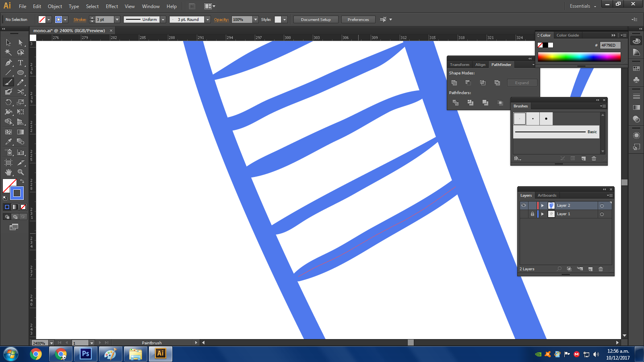Open the Essentials workspace switcher

[x=582, y=6]
